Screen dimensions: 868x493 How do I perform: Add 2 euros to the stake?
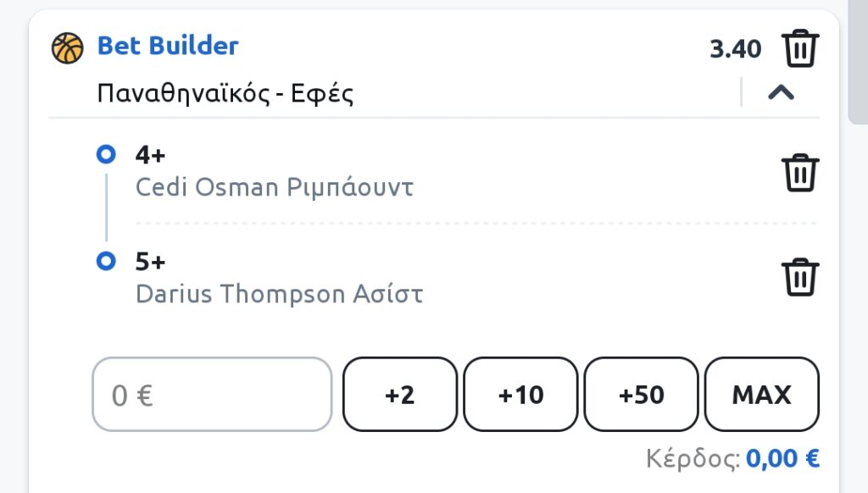pos(400,395)
